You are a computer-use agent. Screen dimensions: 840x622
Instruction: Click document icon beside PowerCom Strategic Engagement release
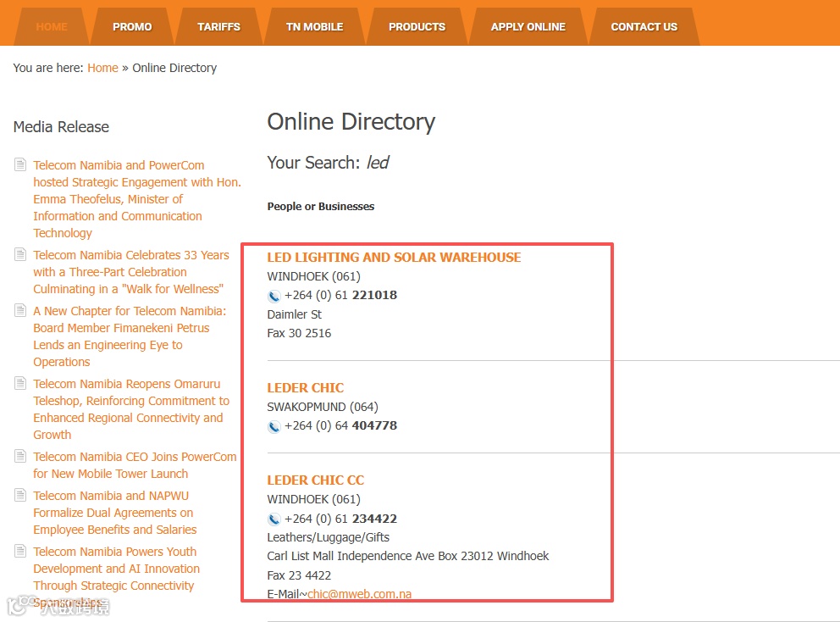[20, 164]
